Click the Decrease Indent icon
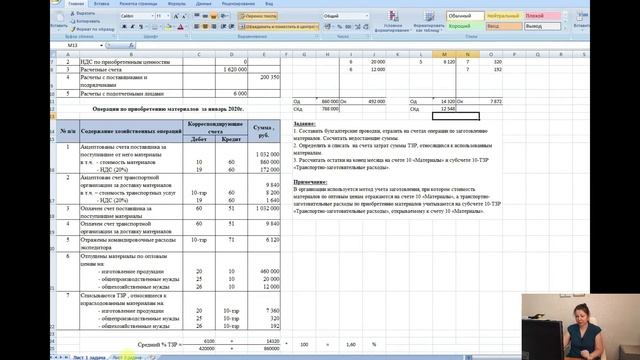Viewport: 640px width, 360px height. click(x=223, y=27)
